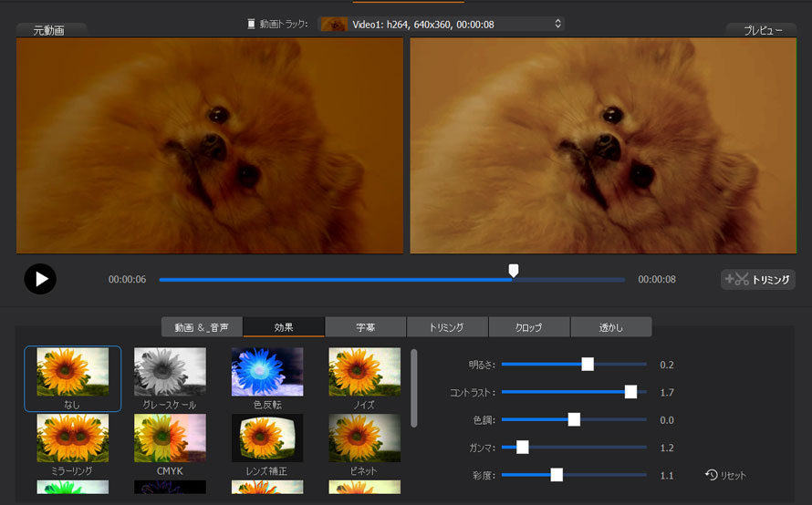Click the コントラスト slider handle
Image resolution: width=812 pixels, height=505 pixels.
click(x=630, y=392)
